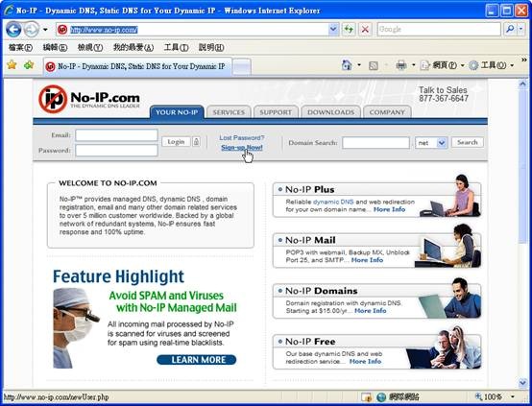Show more command bar items chevron
This screenshot has width=532, height=406.
[524, 60]
